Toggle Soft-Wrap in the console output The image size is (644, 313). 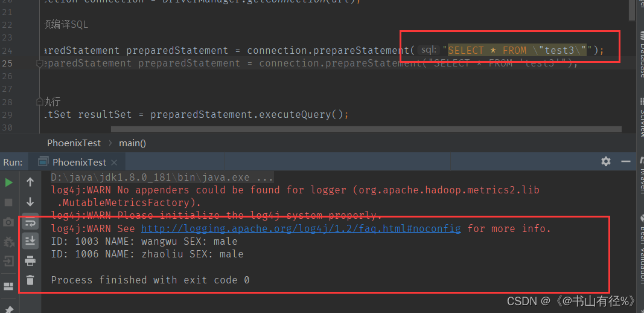point(30,222)
